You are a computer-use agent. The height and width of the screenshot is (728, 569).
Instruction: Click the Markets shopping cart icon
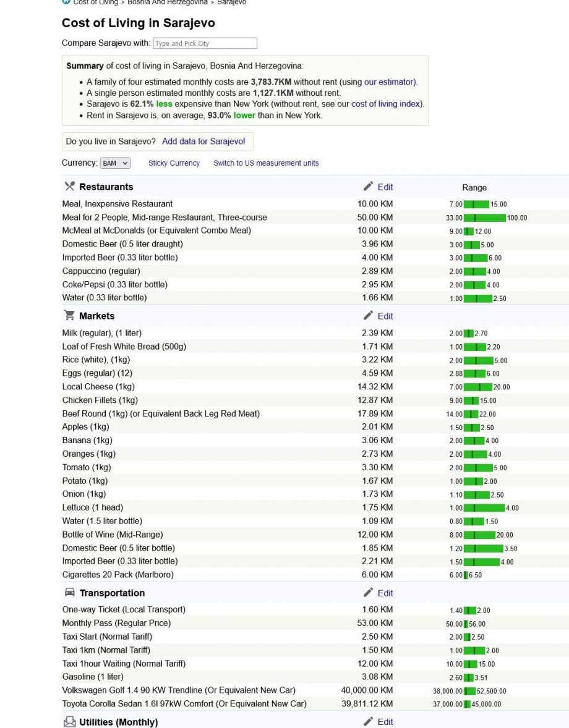click(69, 316)
